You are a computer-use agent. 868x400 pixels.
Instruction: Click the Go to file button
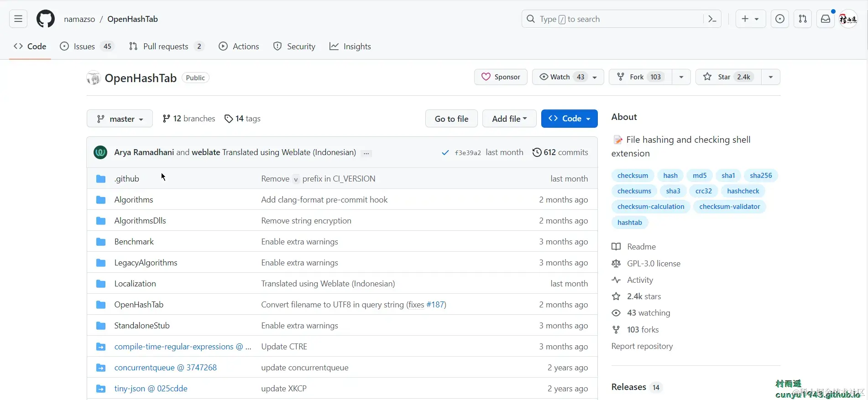tap(451, 119)
